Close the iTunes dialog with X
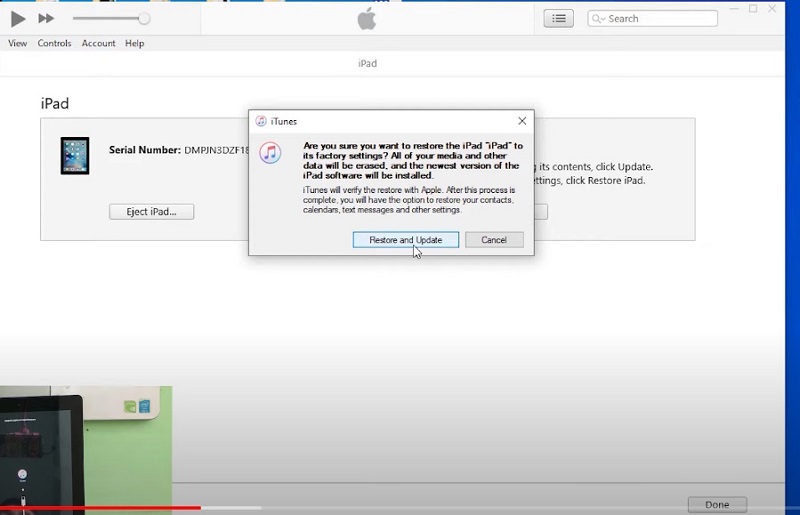Image resolution: width=800 pixels, height=515 pixels. (522, 121)
